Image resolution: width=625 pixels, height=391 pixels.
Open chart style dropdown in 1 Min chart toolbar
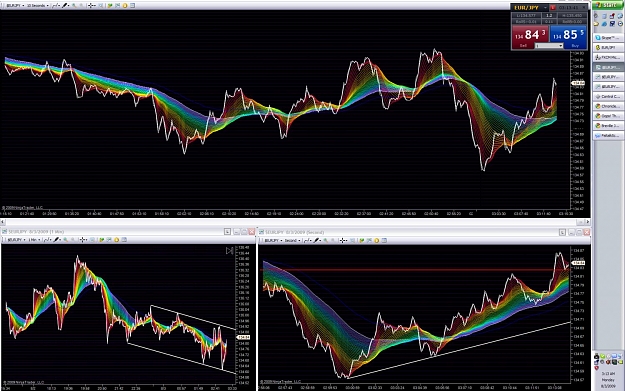coord(47,240)
